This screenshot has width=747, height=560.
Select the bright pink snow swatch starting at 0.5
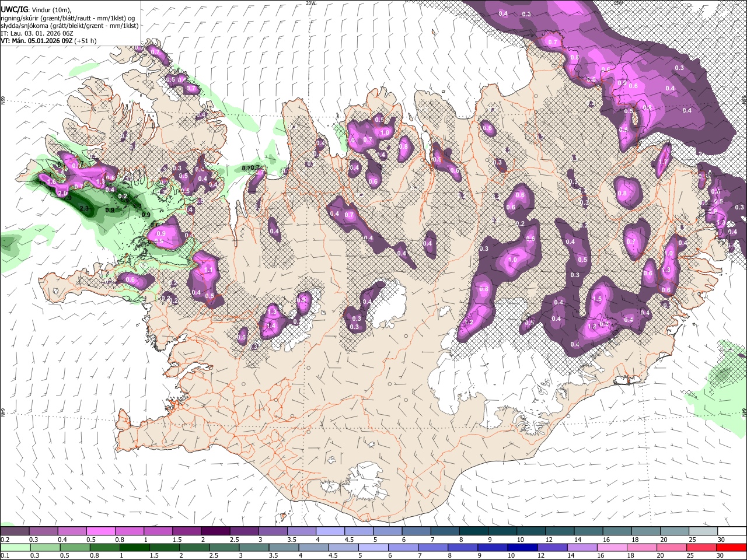click(x=101, y=531)
